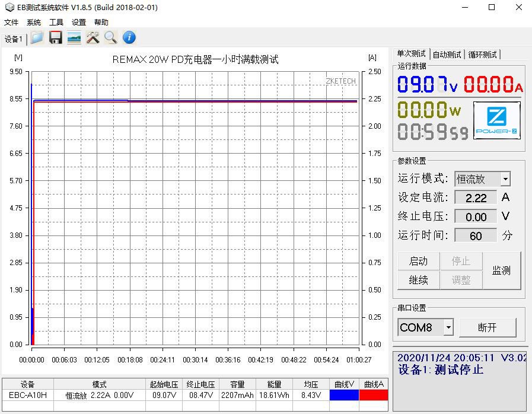Click the 09.07V start voltage cell
This screenshot has width=532, height=414.
tap(164, 395)
